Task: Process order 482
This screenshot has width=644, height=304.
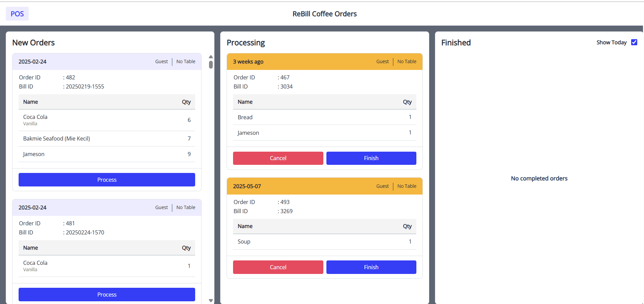Action: (x=107, y=180)
